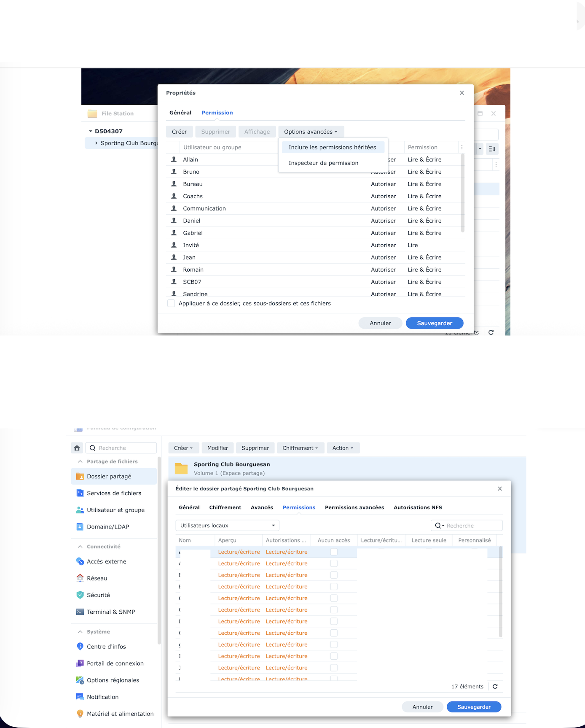This screenshot has width=585, height=728.
Task: Close the Éditer le dossier partagé dialog
Action: coord(500,489)
